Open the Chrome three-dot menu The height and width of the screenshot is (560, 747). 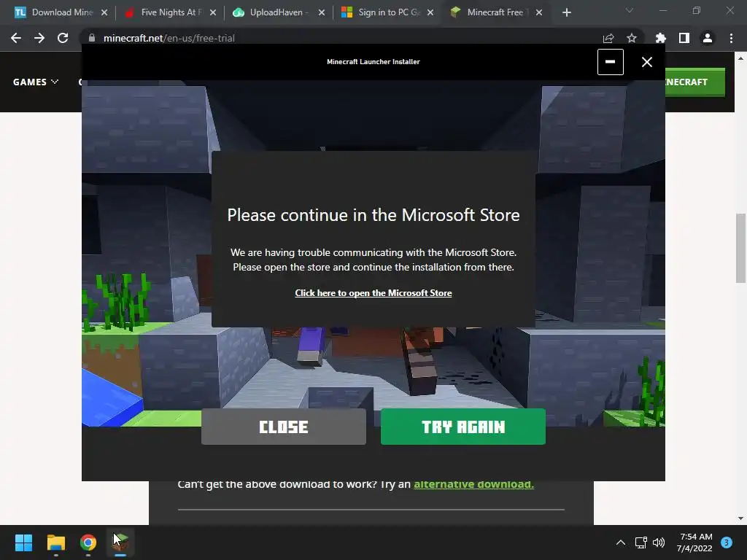point(731,38)
